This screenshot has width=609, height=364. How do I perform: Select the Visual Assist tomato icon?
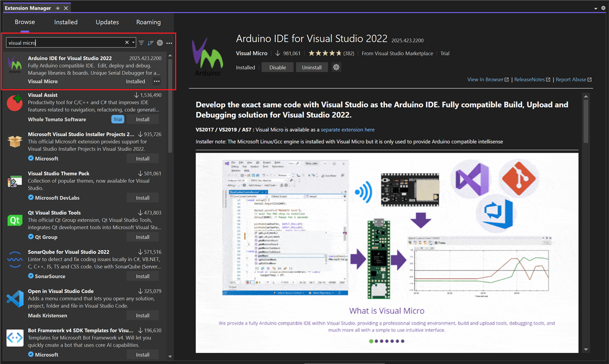pyautogui.click(x=15, y=103)
